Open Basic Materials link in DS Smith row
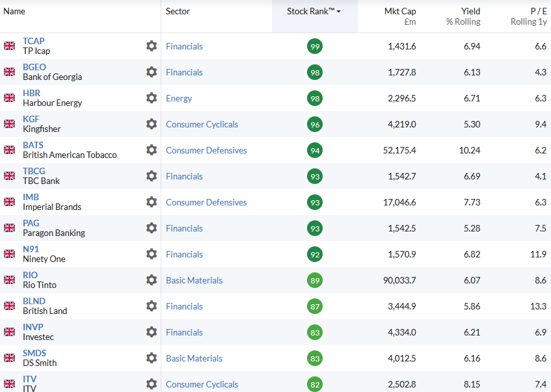 pyautogui.click(x=195, y=358)
